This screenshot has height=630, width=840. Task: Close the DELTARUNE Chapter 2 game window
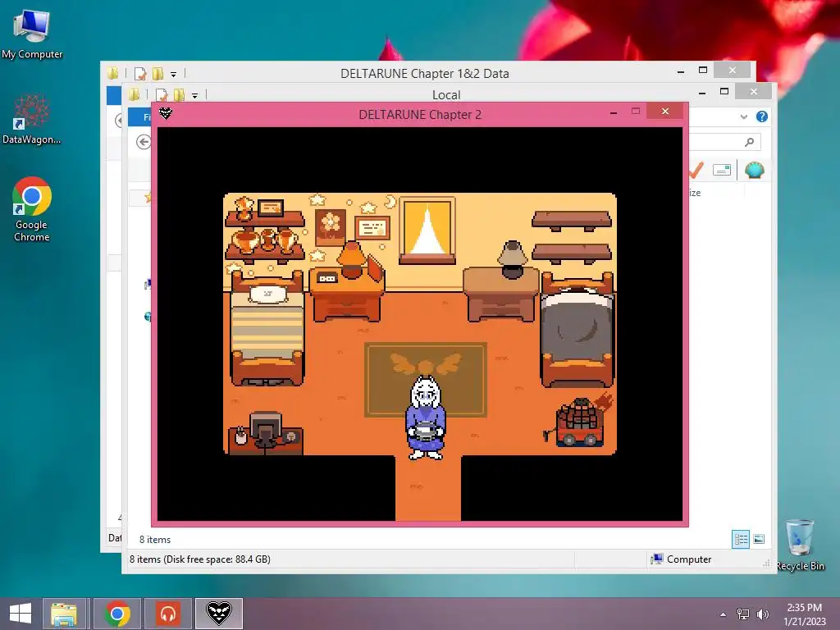tap(664, 111)
